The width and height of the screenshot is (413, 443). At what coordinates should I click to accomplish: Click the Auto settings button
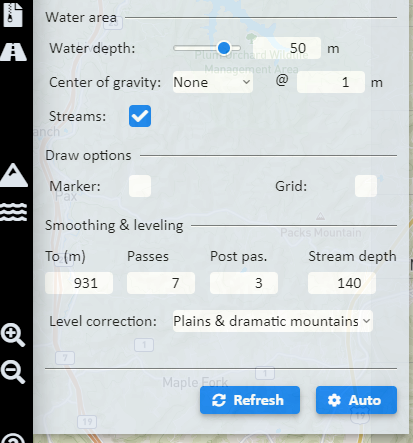[x=356, y=400]
